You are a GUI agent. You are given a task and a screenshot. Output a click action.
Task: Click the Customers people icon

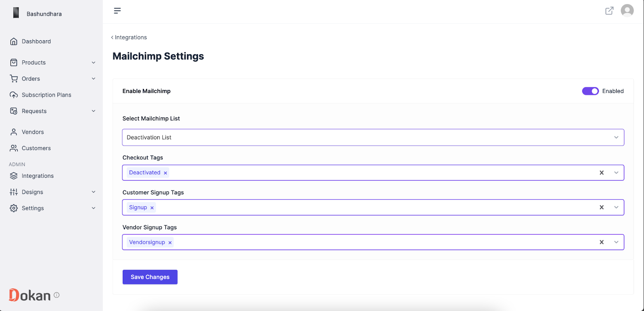(x=14, y=148)
